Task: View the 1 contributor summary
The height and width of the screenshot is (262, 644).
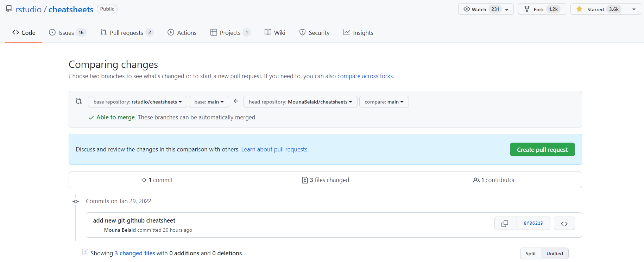Action: tap(494, 180)
